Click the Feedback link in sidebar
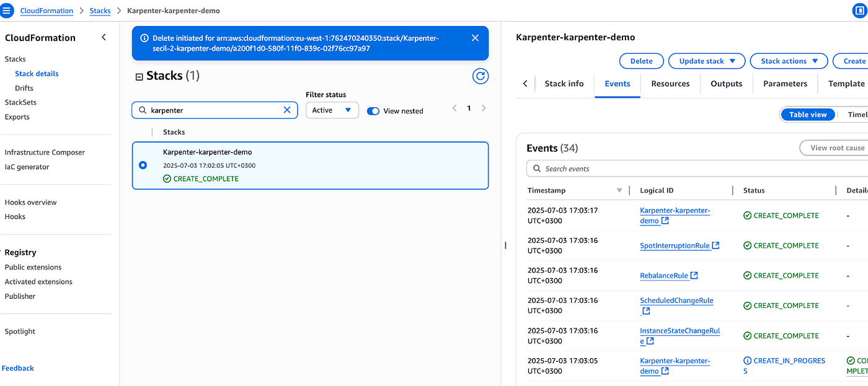868x386 pixels. coord(18,368)
